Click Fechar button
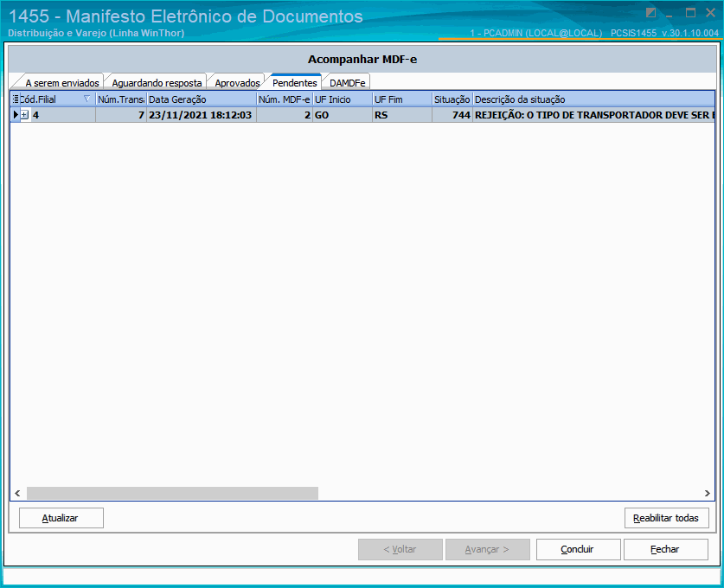The image size is (724, 588). (665, 549)
